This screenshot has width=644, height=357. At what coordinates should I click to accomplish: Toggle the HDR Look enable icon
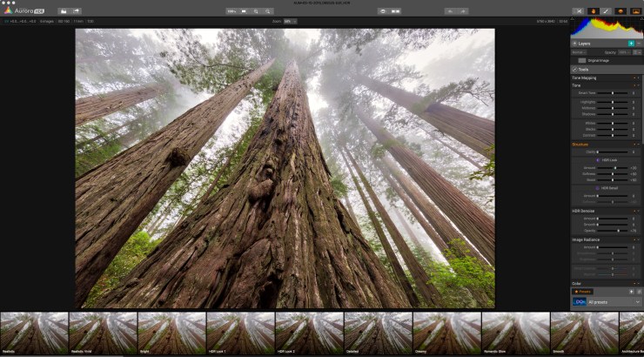click(x=598, y=160)
